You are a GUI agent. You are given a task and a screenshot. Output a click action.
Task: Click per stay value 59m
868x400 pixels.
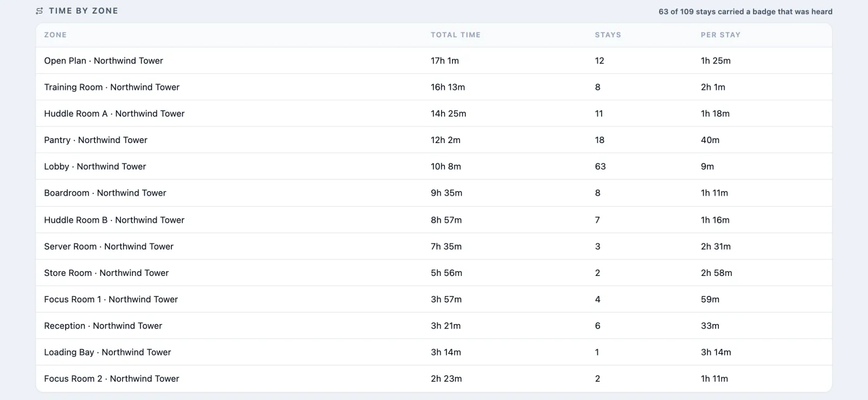(x=710, y=299)
